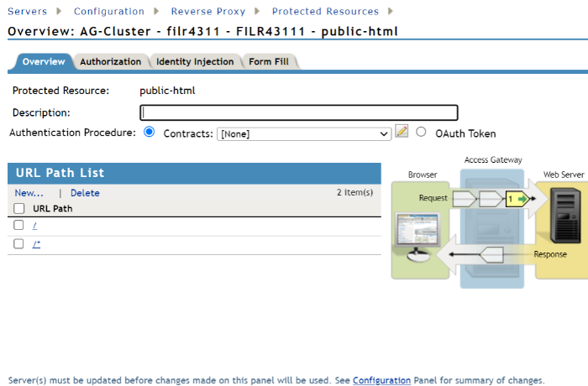Open the Identity Injection tab
Image resolution: width=588 pixels, height=386 pixels.
point(195,62)
